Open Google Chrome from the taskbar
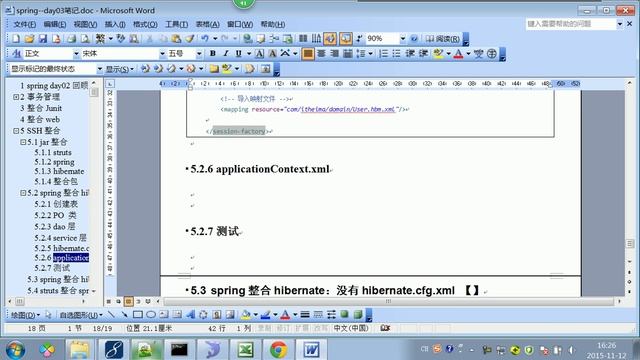640x360 pixels. click(278, 350)
